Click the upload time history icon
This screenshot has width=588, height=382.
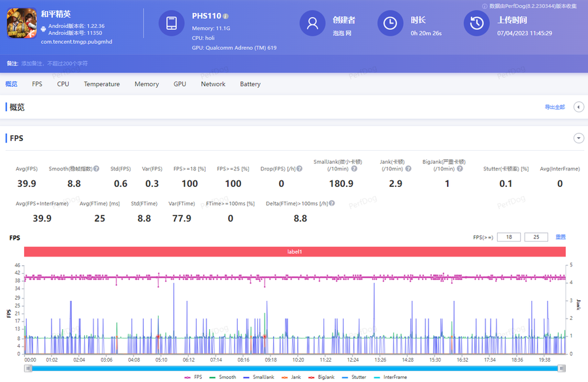coord(477,24)
